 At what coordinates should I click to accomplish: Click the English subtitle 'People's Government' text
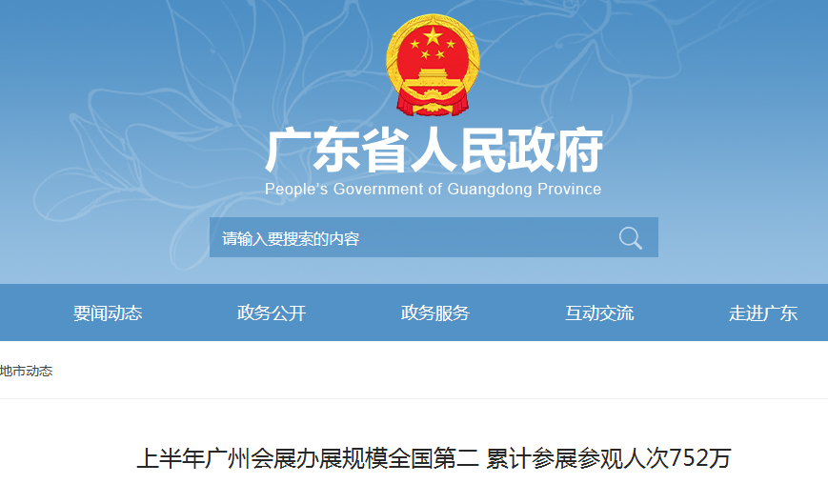345,189
